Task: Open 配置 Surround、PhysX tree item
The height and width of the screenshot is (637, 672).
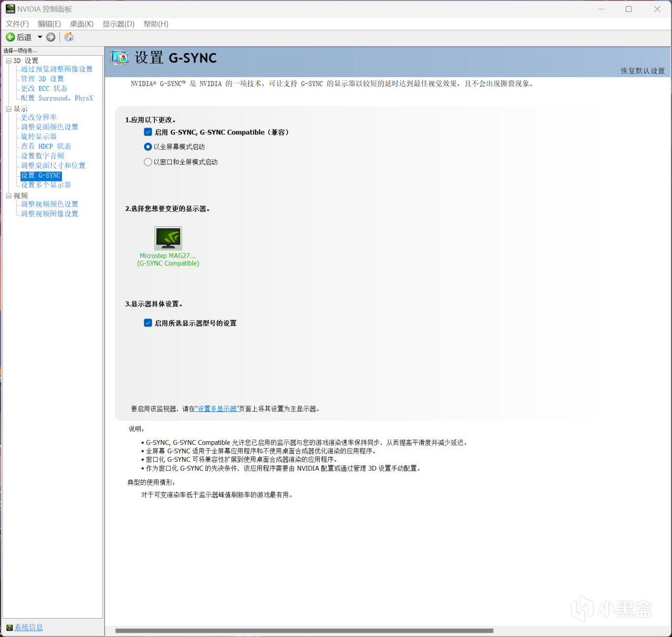Action: pyautogui.click(x=57, y=98)
